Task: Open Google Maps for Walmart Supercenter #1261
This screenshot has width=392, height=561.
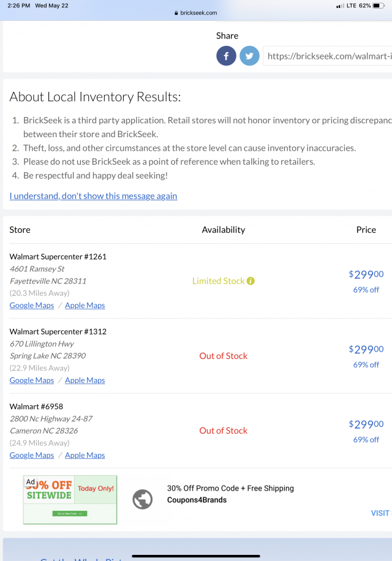Action: pos(32,305)
